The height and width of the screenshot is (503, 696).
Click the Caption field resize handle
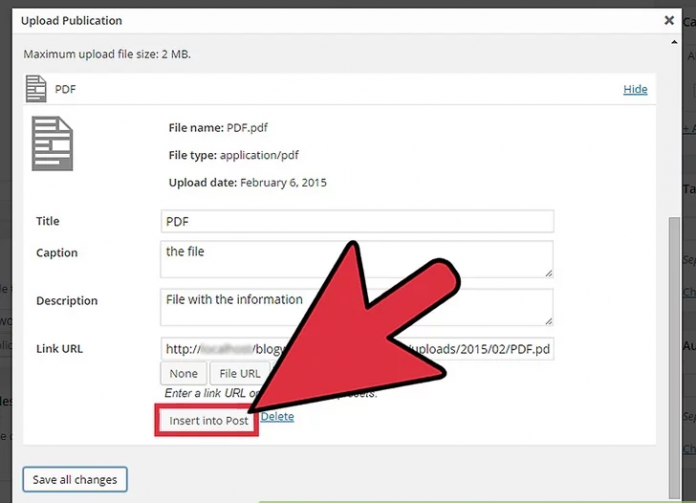tap(548, 273)
